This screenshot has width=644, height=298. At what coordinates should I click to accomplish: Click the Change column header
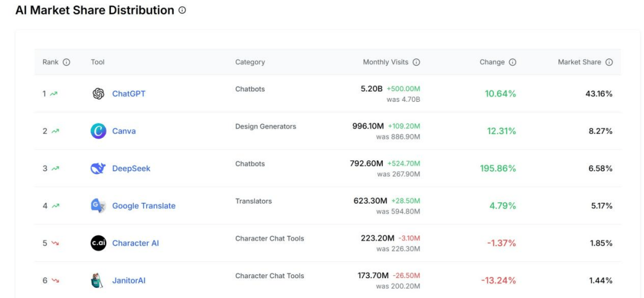click(x=492, y=62)
